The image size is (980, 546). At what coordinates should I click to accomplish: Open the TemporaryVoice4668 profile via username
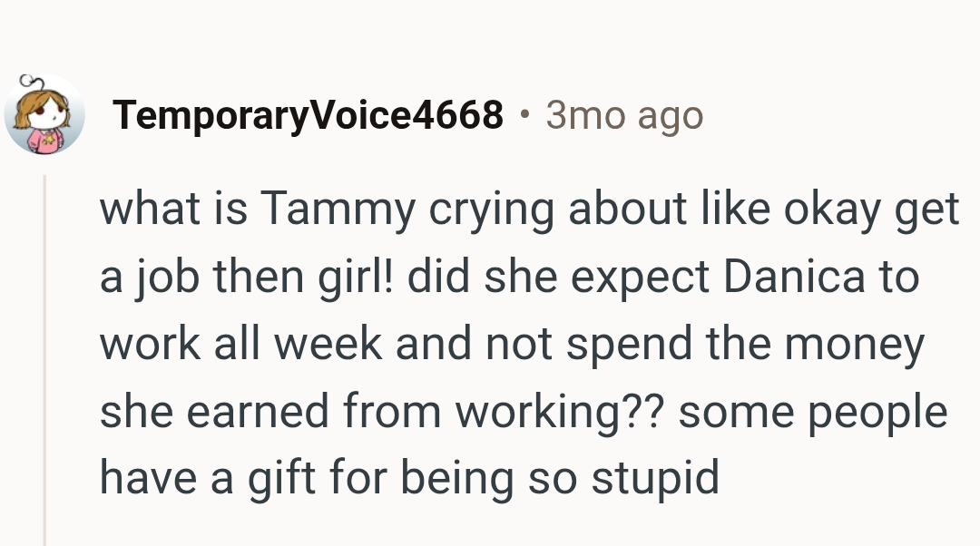point(308,115)
